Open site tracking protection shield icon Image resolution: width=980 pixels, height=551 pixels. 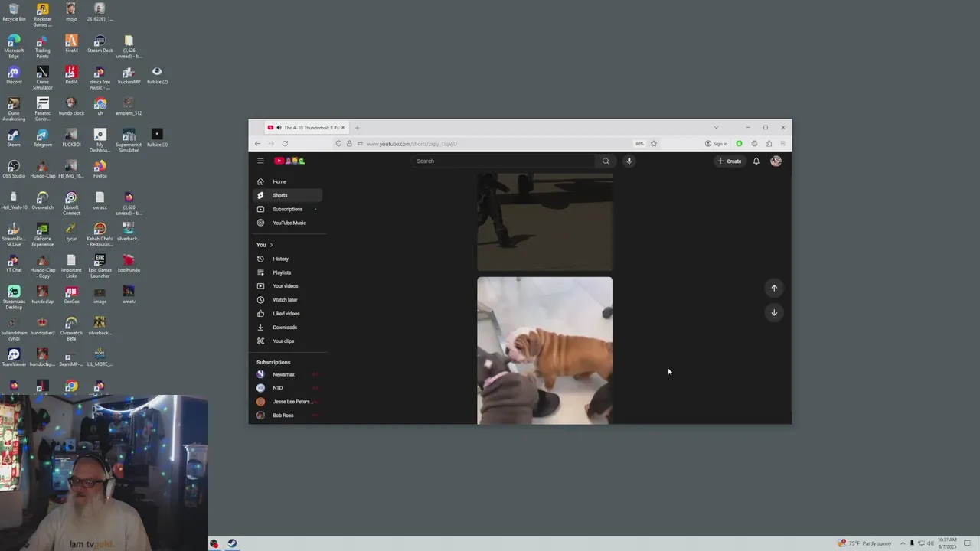tap(338, 144)
